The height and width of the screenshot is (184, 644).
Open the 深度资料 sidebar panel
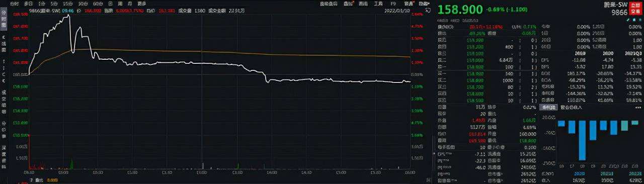4,156
